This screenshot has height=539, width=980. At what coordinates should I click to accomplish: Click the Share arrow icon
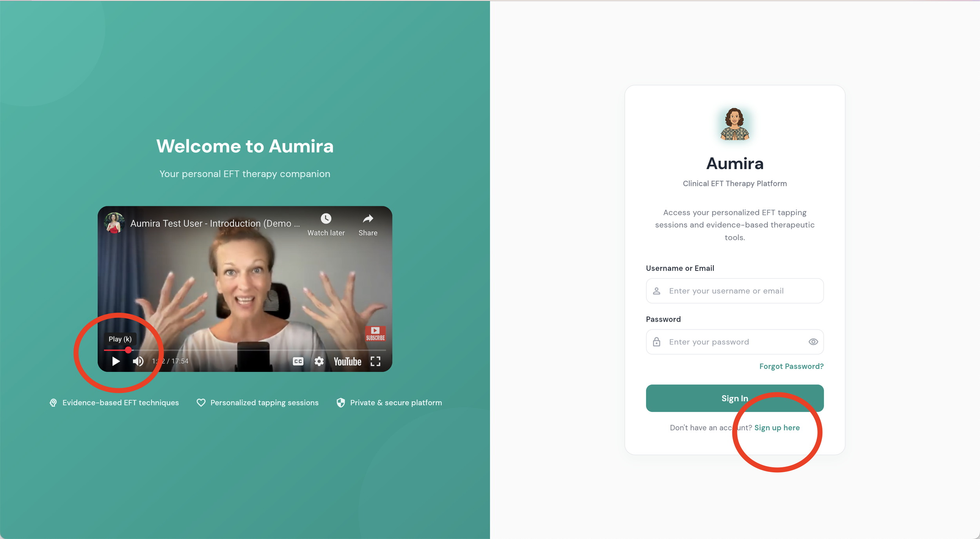[368, 219]
